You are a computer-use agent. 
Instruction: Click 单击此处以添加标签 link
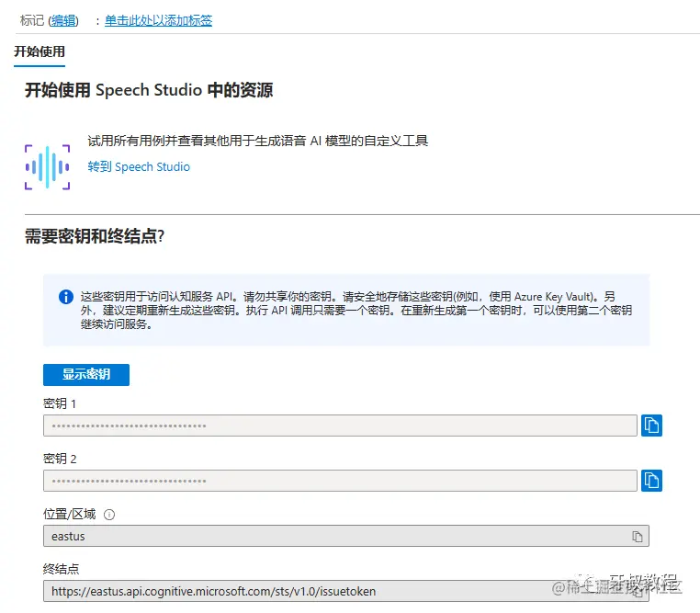(159, 20)
